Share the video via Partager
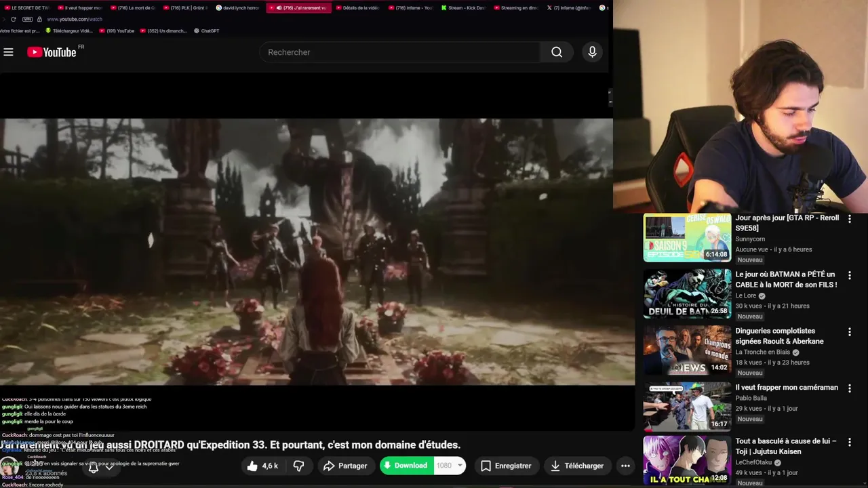 click(346, 466)
